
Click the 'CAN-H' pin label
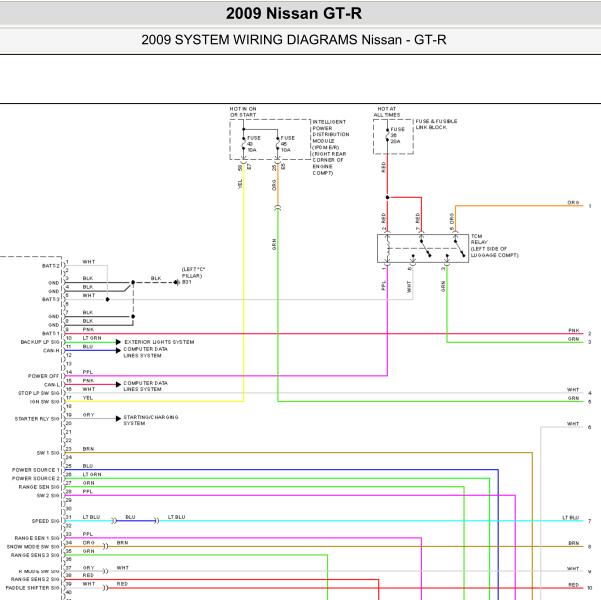[x=51, y=350]
